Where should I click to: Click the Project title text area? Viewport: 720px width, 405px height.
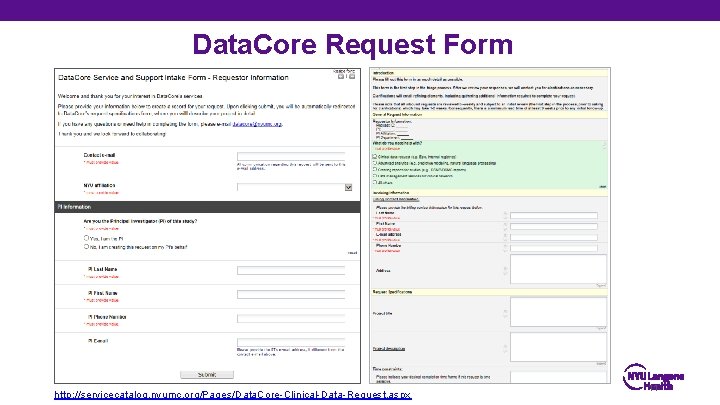(x=558, y=312)
